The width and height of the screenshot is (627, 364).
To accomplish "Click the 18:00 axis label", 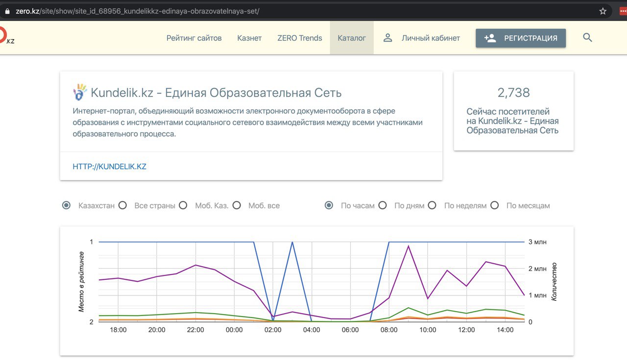I will pos(118,330).
